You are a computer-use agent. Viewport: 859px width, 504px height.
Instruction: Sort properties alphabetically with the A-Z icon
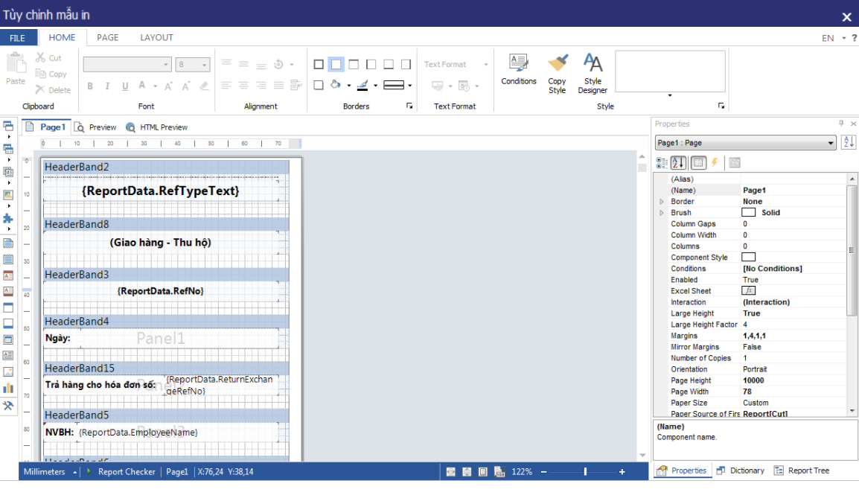click(678, 162)
